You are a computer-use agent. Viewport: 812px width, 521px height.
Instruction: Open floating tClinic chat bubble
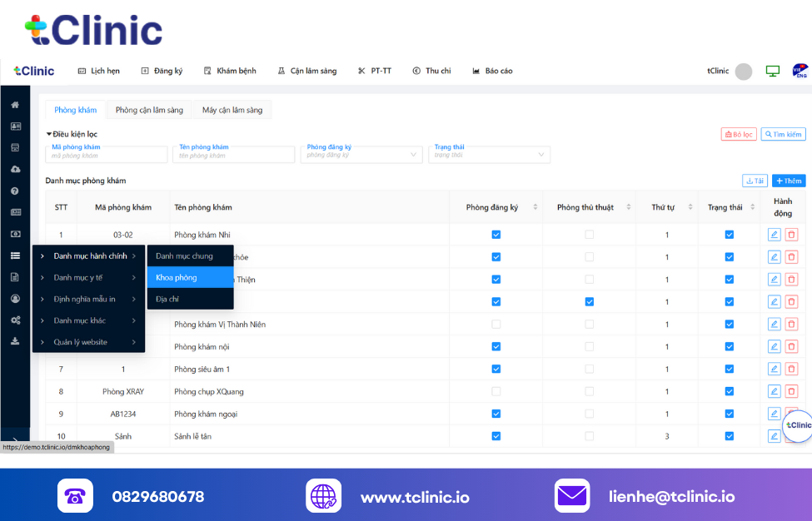(x=798, y=426)
